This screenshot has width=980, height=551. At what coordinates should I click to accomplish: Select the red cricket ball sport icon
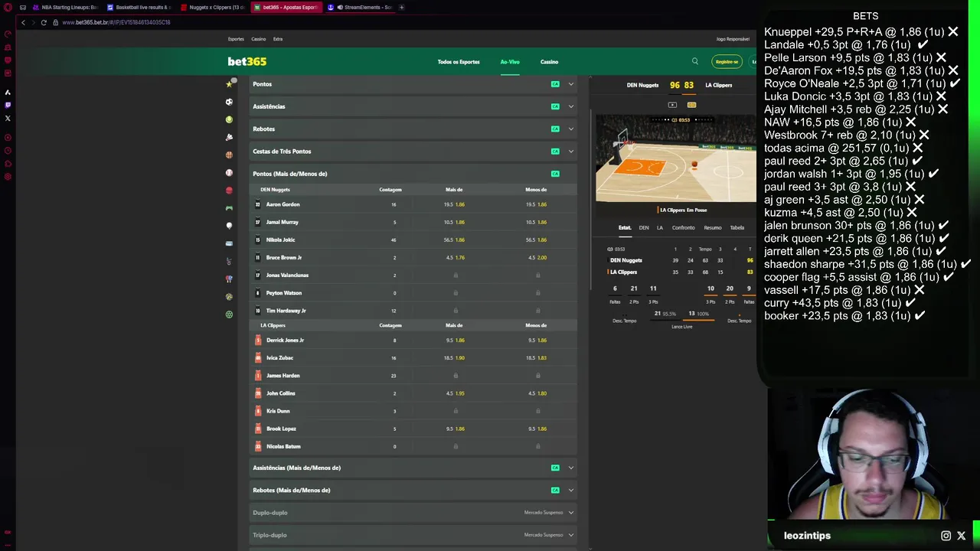coord(229,190)
